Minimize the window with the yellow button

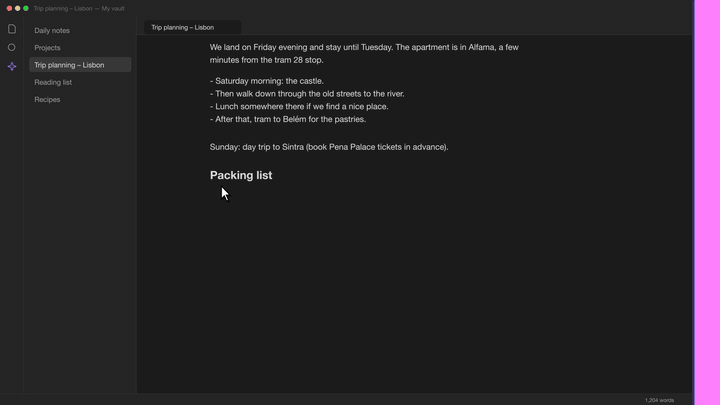click(17, 8)
